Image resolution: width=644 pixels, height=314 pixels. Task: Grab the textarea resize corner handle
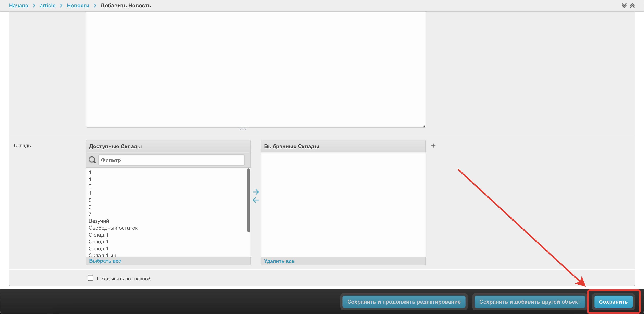click(424, 126)
